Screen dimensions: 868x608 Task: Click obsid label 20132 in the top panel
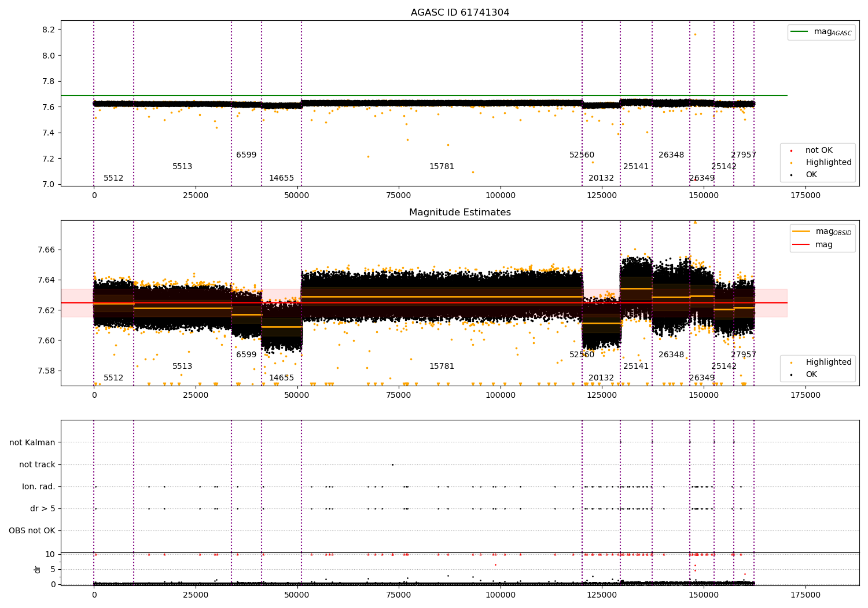click(601, 178)
